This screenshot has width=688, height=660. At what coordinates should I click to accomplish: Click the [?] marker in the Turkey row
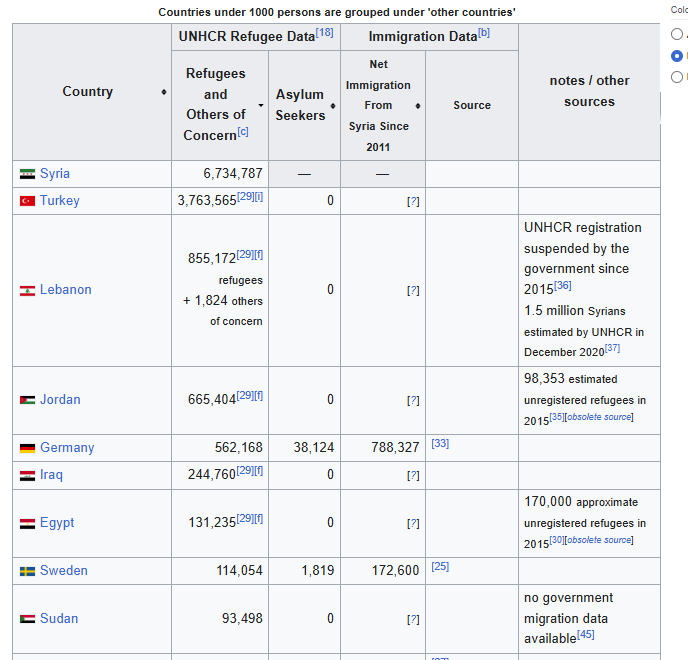point(413,201)
